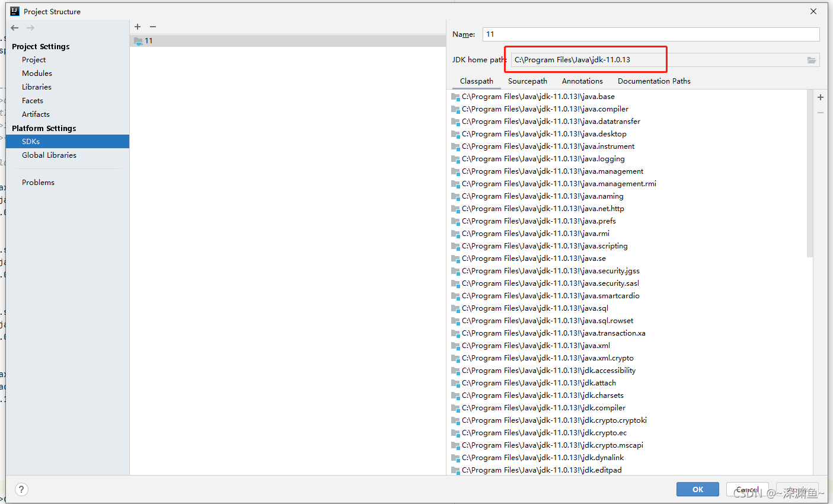This screenshot has height=504, width=833.
Task: Select SDK 11 in the list
Action: click(288, 41)
